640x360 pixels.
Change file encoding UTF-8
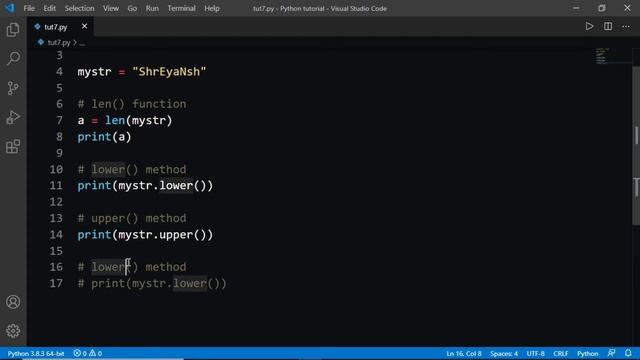(536, 353)
